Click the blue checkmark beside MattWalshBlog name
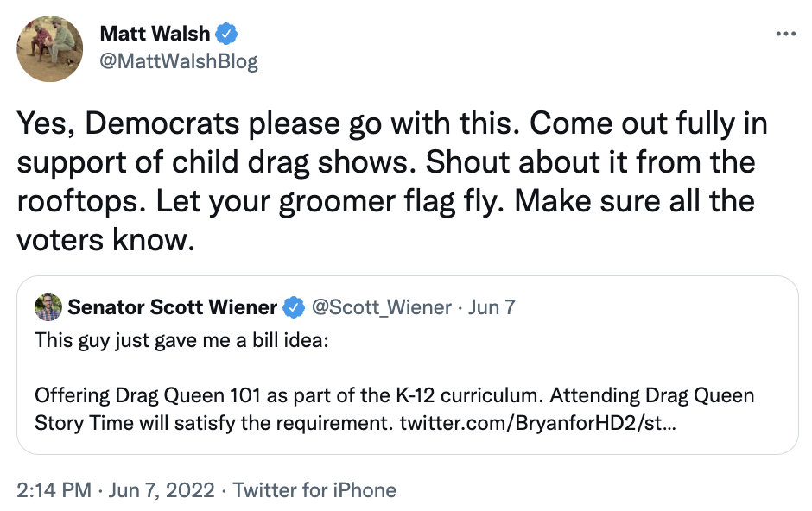This screenshot has height=511, width=812. click(225, 34)
